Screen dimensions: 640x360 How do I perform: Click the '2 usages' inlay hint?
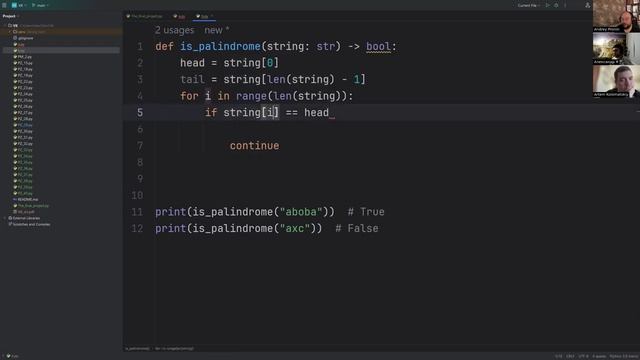tap(174, 30)
